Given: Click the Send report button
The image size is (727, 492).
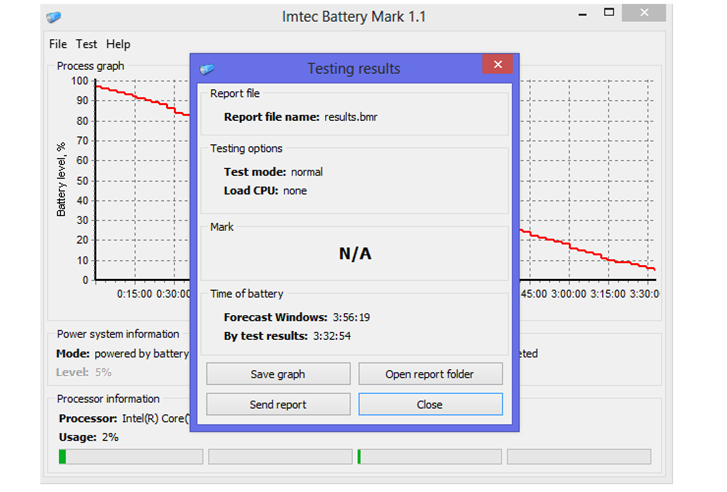Looking at the screenshot, I should tap(278, 404).
